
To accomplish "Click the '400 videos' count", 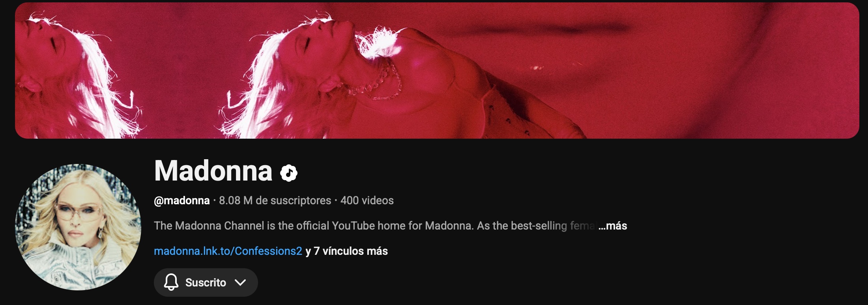I will [367, 200].
